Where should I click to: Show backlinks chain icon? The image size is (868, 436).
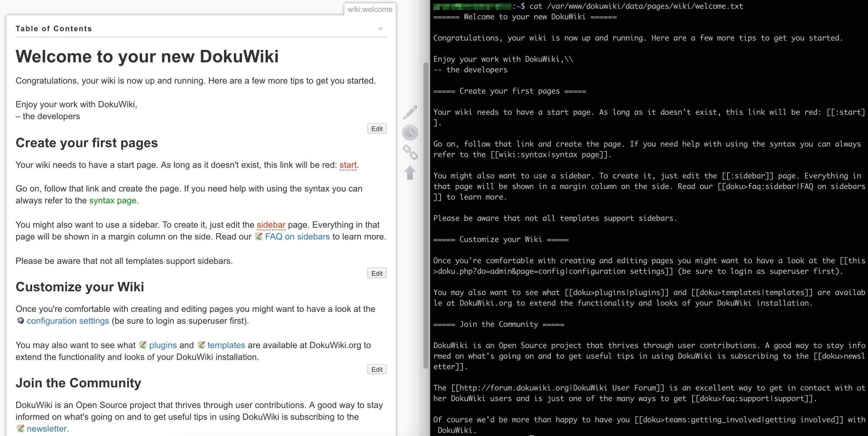click(410, 152)
